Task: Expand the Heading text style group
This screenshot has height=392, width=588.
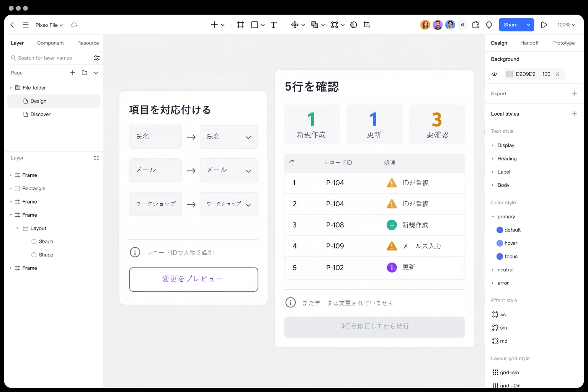Action: coord(493,158)
